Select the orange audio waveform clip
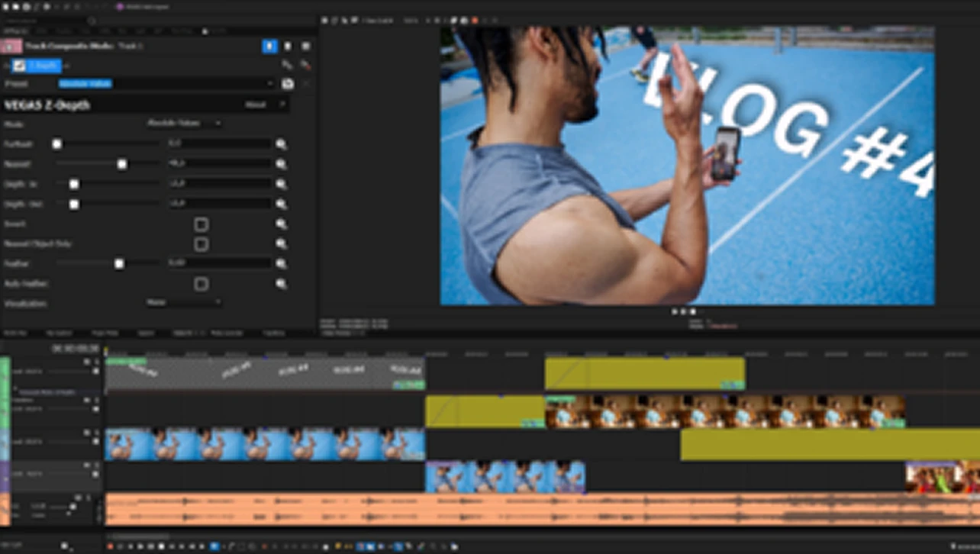980x554 pixels. (534, 509)
